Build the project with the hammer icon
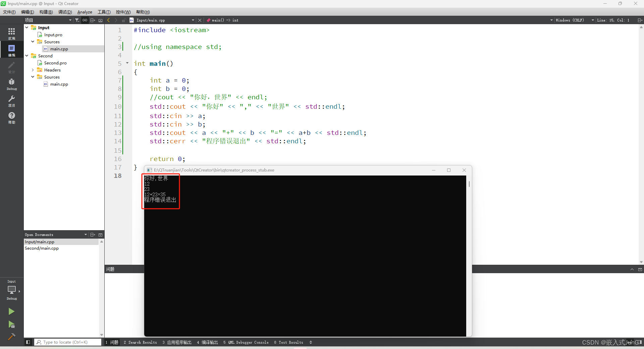The height and width of the screenshot is (349, 644). [11, 337]
